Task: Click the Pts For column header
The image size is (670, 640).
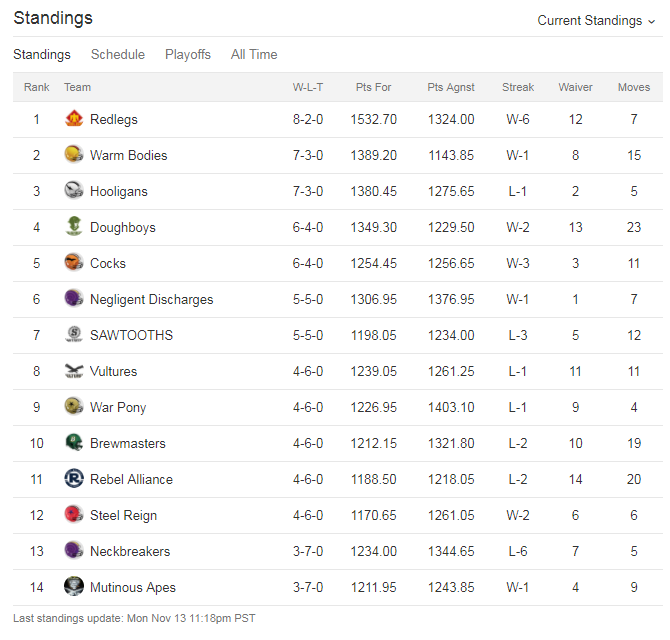Action: pyautogui.click(x=373, y=87)
